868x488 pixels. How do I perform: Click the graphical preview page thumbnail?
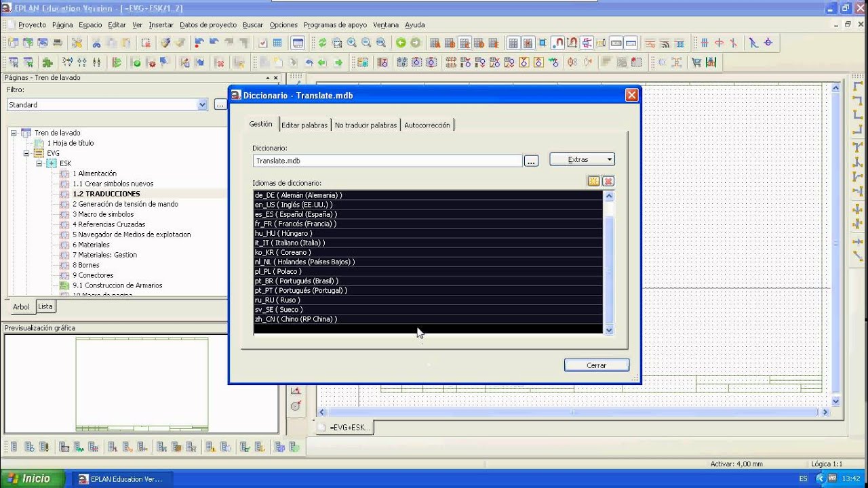(x=142, y=385)
